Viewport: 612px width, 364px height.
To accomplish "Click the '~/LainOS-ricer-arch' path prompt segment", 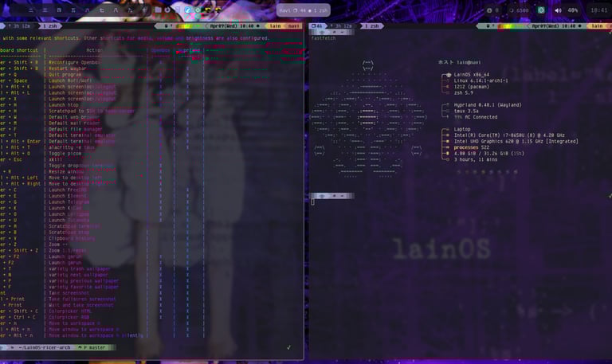I will [x=45, y=347].
